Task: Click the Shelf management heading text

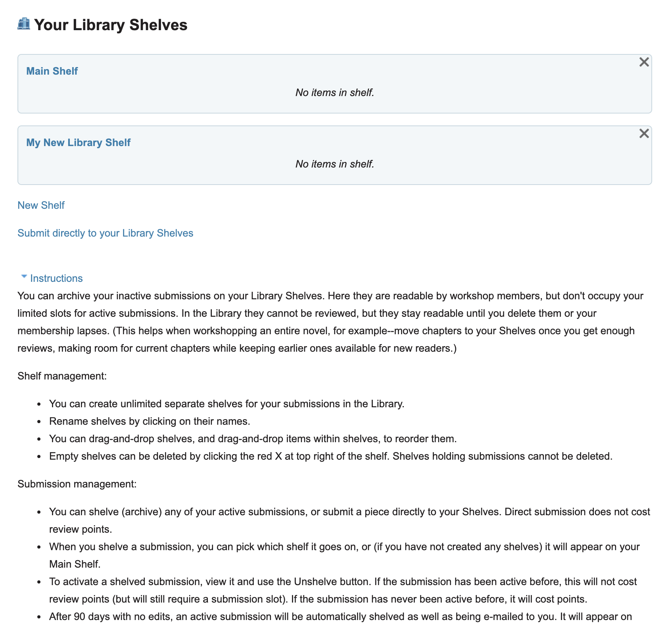Action: click(62, 376)
